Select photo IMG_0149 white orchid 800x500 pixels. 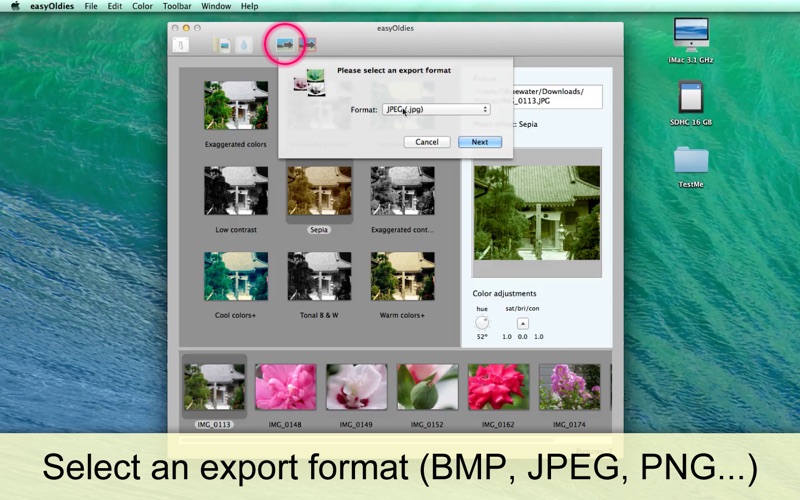click(356, 387)
